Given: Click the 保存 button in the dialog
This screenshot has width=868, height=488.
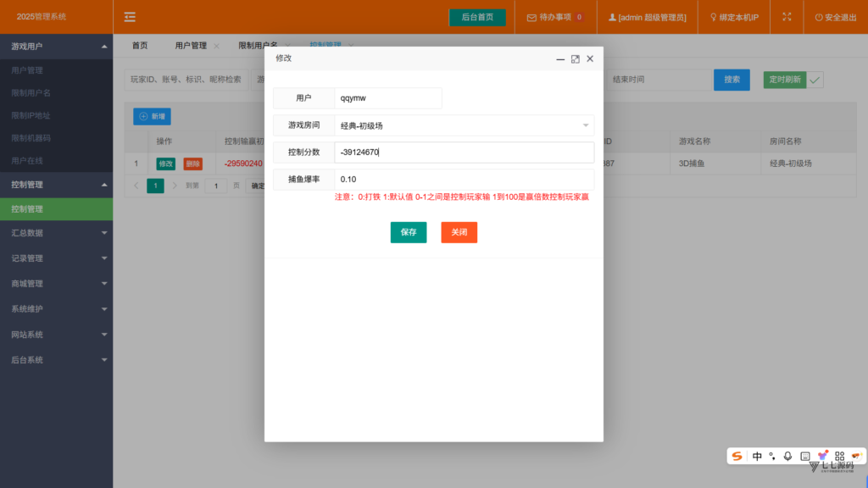Looking at the screenshot, I should coord(409,232).
